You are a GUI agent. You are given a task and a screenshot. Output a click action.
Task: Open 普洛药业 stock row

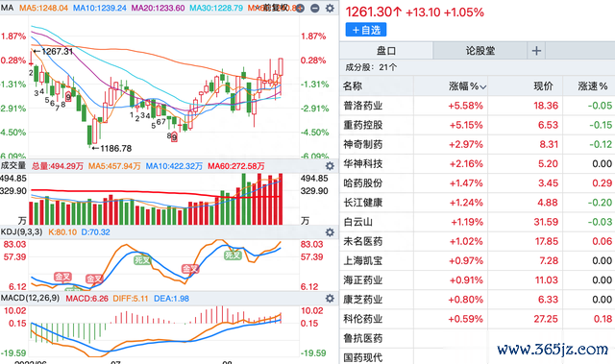[x=478, y=106]
